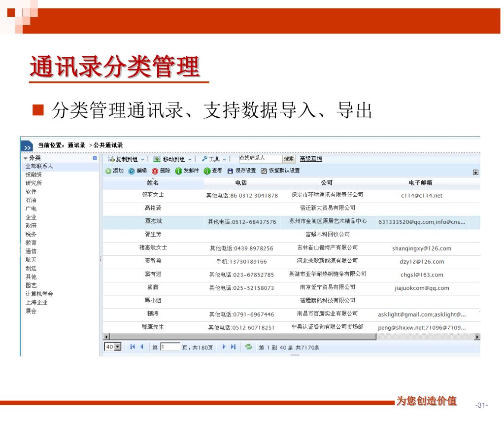Sort by the 姓名 column header
The height and width of the screenshot is (421, 504).
153,183
